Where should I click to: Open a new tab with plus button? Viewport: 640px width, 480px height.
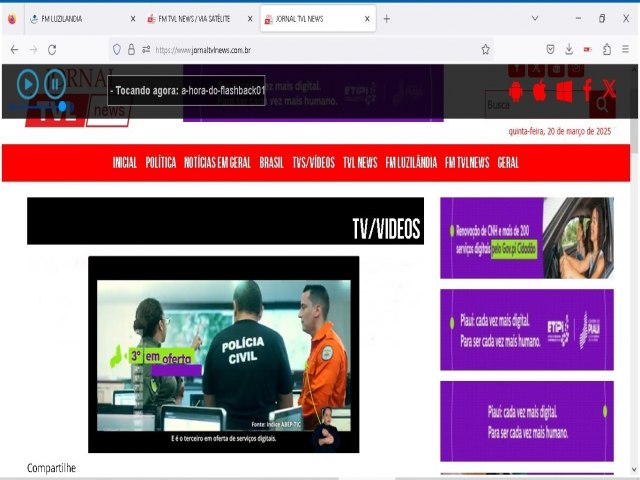point(387,19)
